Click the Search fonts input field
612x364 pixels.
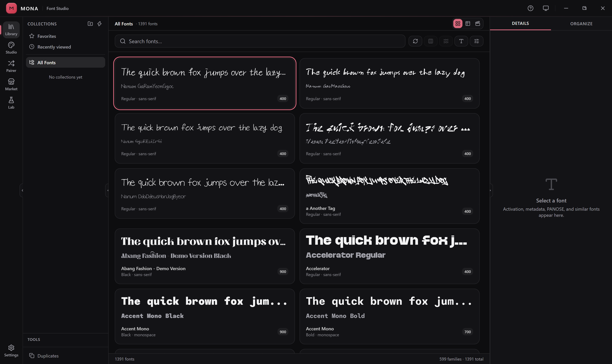[x=260, y=41]
